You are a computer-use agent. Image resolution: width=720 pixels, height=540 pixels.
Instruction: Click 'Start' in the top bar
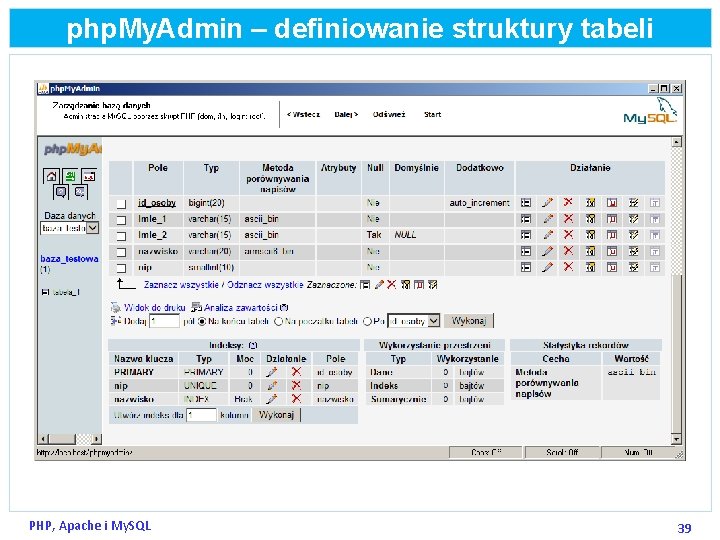(x=433, y=114)
